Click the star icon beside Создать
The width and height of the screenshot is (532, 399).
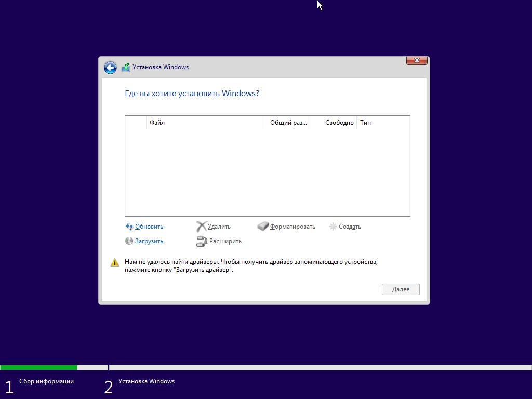point(333,227)
